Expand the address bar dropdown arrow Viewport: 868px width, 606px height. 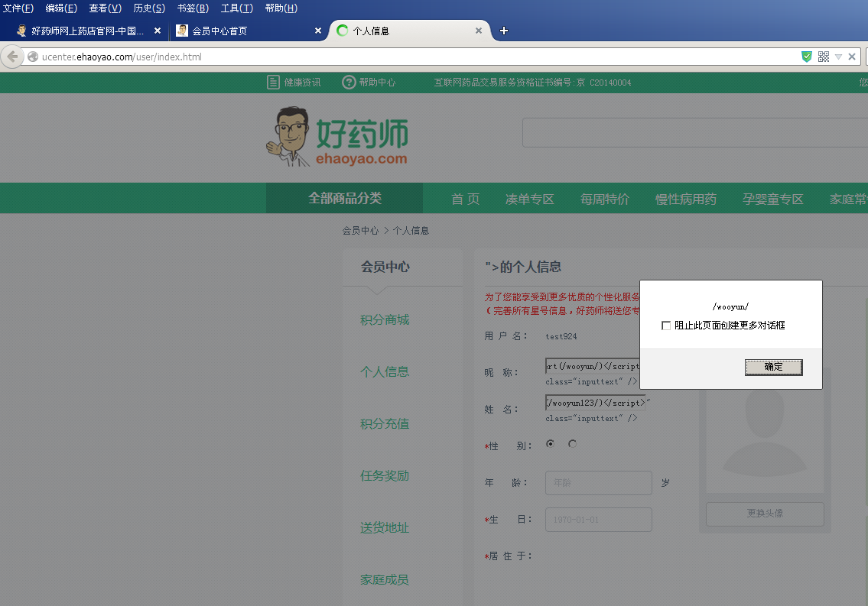(x=838, y=57)
